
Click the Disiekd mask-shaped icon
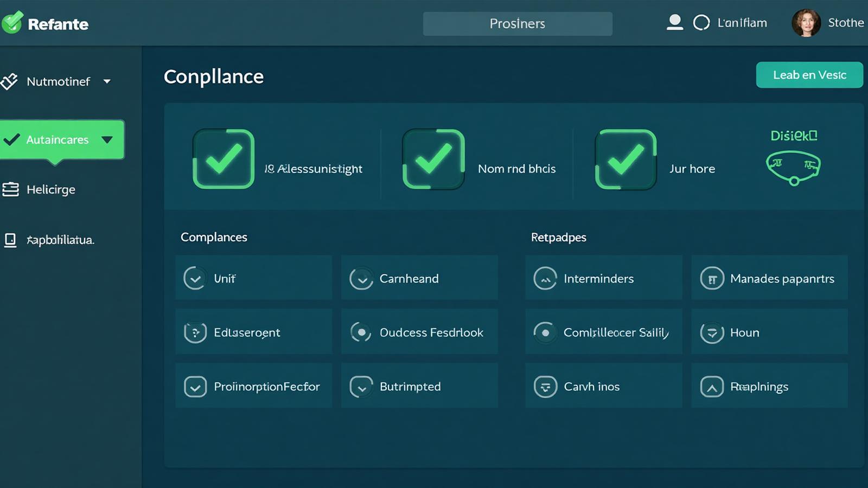793,168
